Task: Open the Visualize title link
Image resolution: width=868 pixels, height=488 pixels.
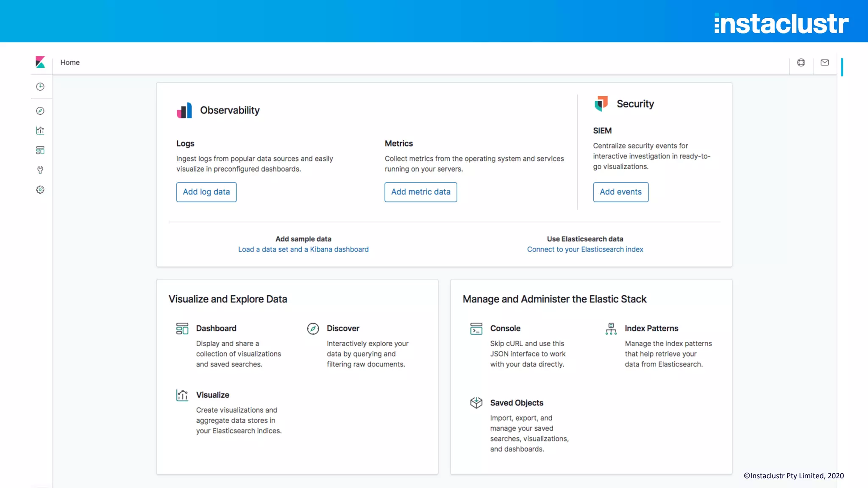Action: 213,395
